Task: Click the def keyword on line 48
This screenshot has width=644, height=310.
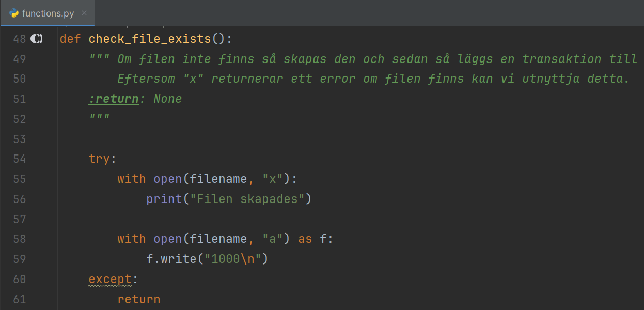Action: (70, 39)
